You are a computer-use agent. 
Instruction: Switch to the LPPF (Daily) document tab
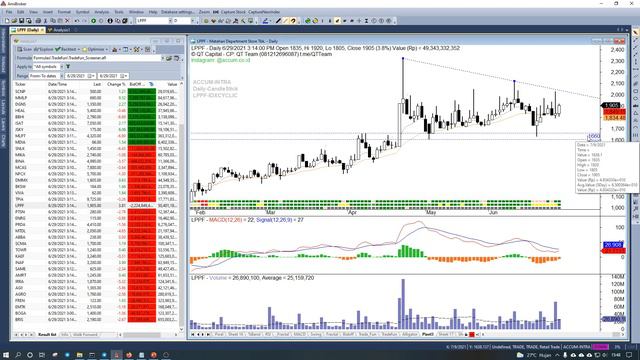pos(28,30)
